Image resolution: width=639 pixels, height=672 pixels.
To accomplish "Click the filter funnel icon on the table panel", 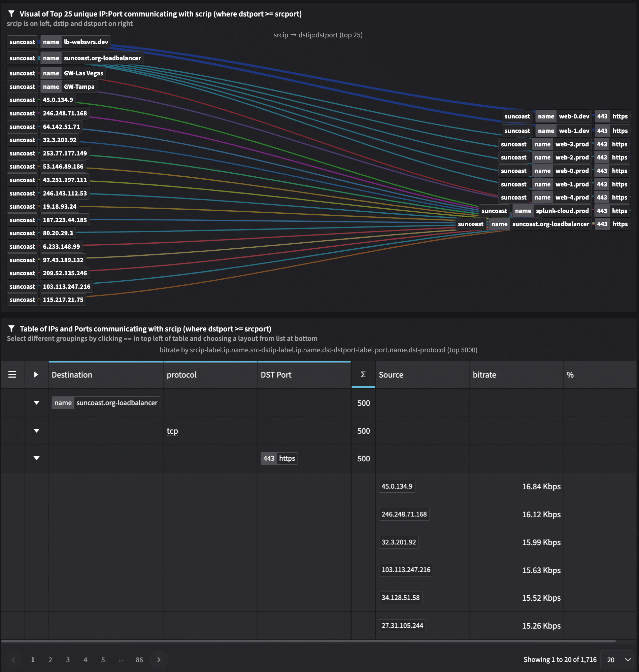I will (12, 328).
